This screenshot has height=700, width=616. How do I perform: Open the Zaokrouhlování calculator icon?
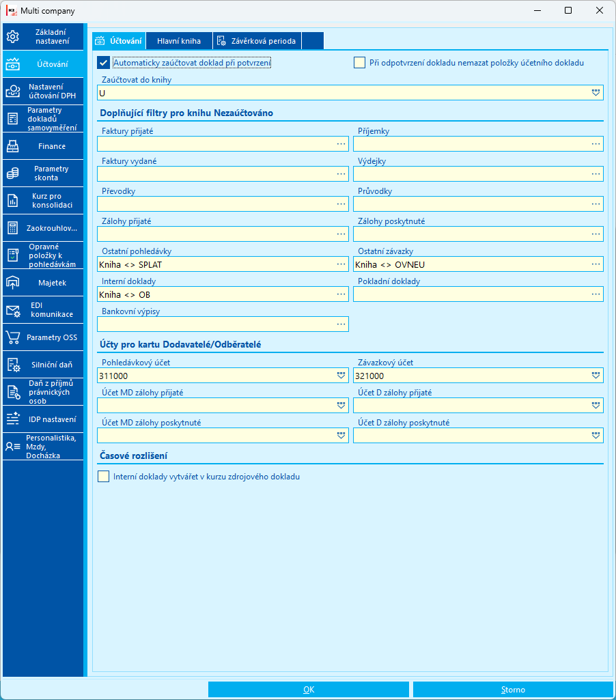(12, 228)
